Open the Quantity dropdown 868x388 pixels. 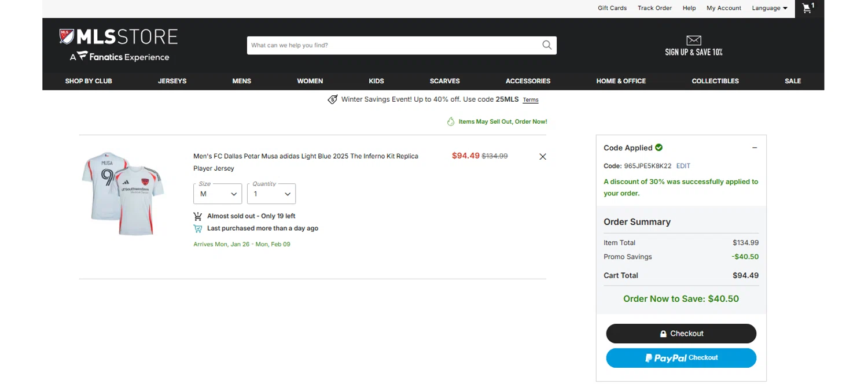point(271,194)
